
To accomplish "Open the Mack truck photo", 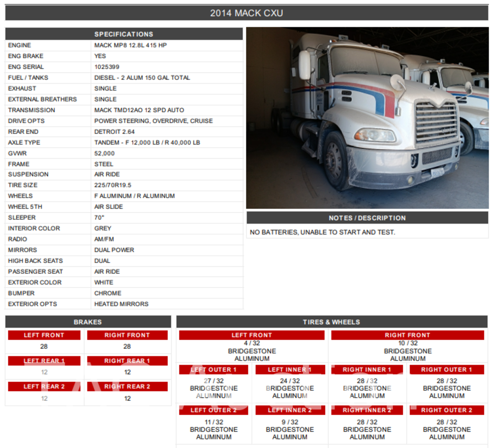I will pyautogui.click(x=367, y=118).
